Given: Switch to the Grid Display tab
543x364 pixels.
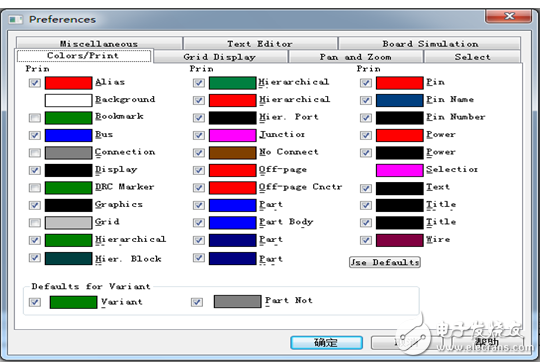Looking at the screenshot, I should click(220, 57).
